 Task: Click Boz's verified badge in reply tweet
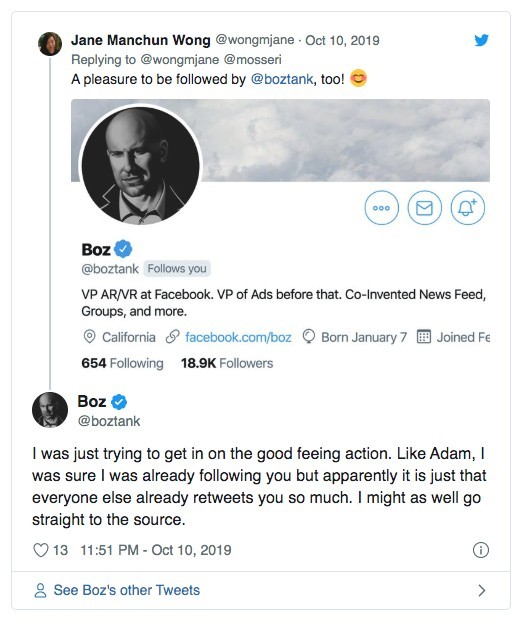[x=119, y=401]
